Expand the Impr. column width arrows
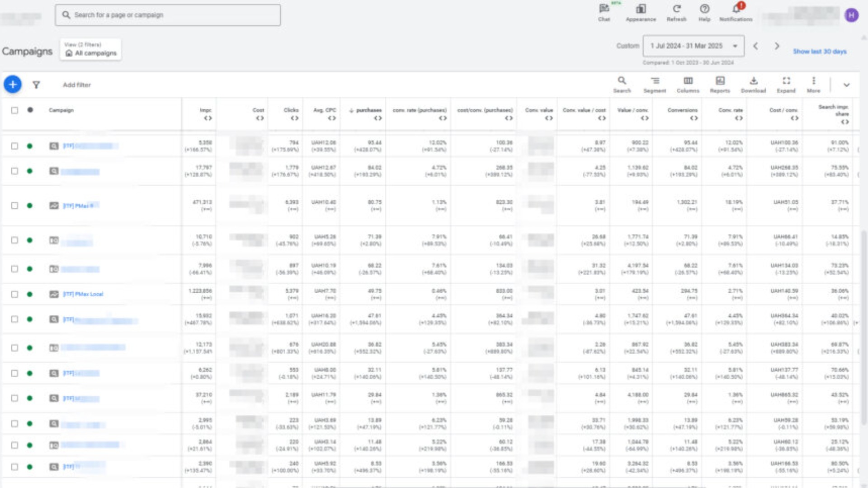This screenshot has height=488, width=868. [x=208, y=118]
